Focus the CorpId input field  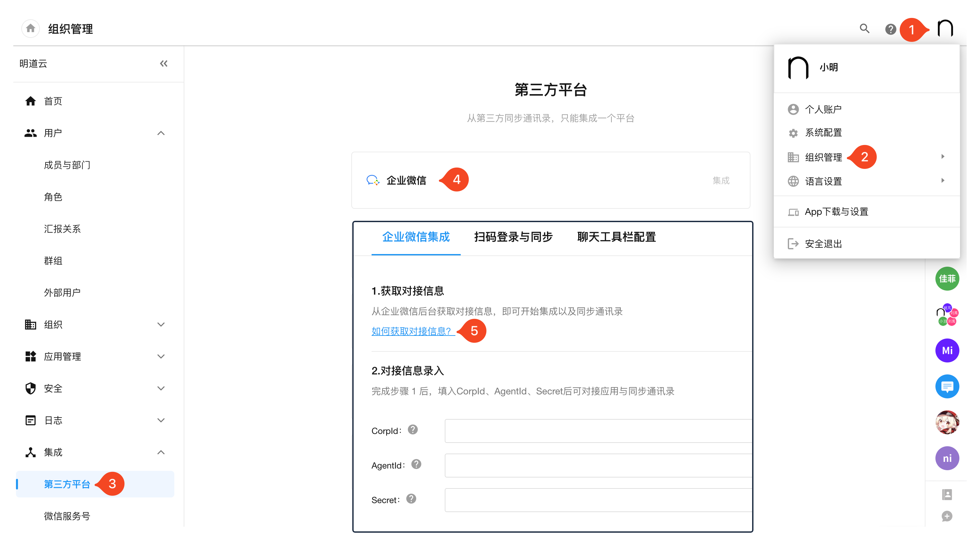(x=598, y=430)
